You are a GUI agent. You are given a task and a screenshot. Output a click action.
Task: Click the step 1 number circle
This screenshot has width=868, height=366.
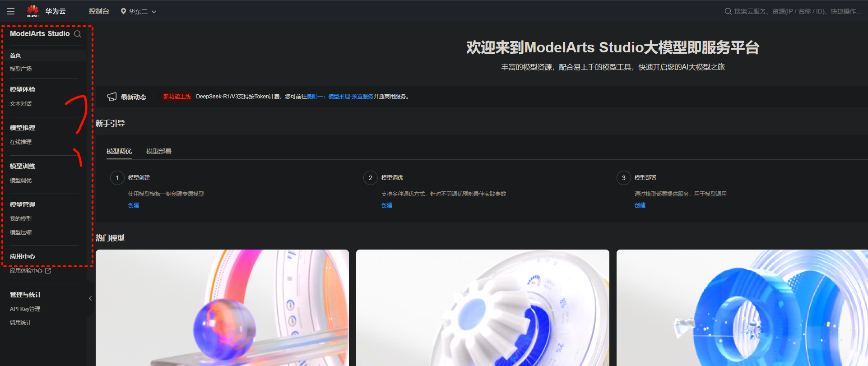pyautogui.click(x=117, y=178)
